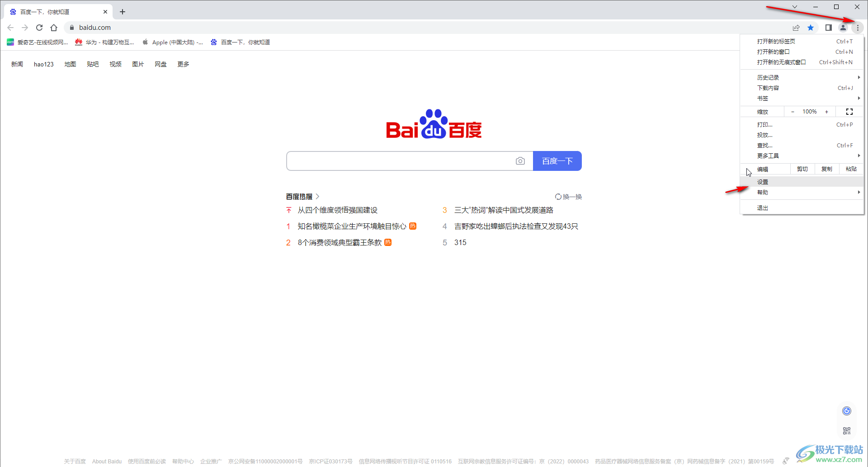Open hot search 知名橄榄菜企业生产环境触目惊心
The height and width of the screenshot is (467, 868).
[352, 226]
